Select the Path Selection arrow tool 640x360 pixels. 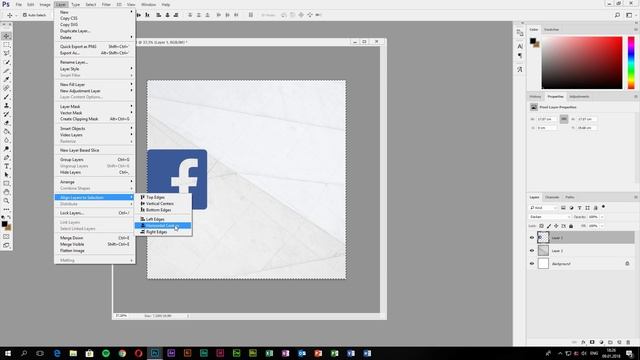click(x=7, y=175)
